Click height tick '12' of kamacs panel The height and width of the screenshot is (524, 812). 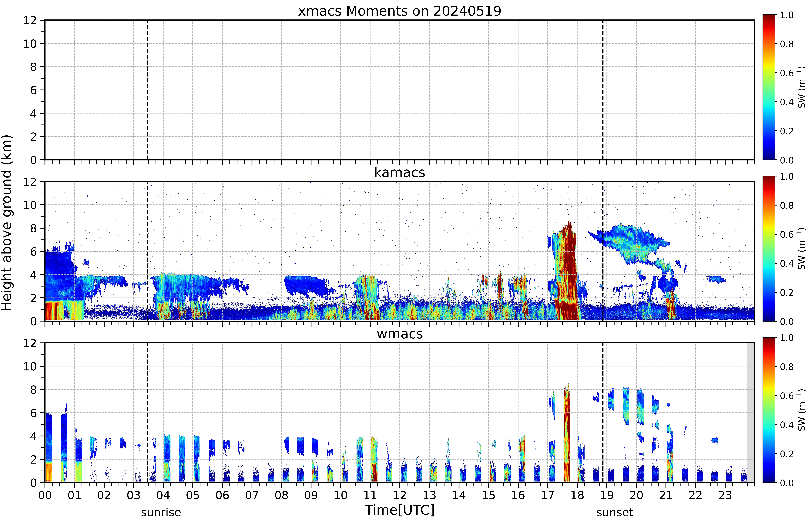click(x=30, y=182)
